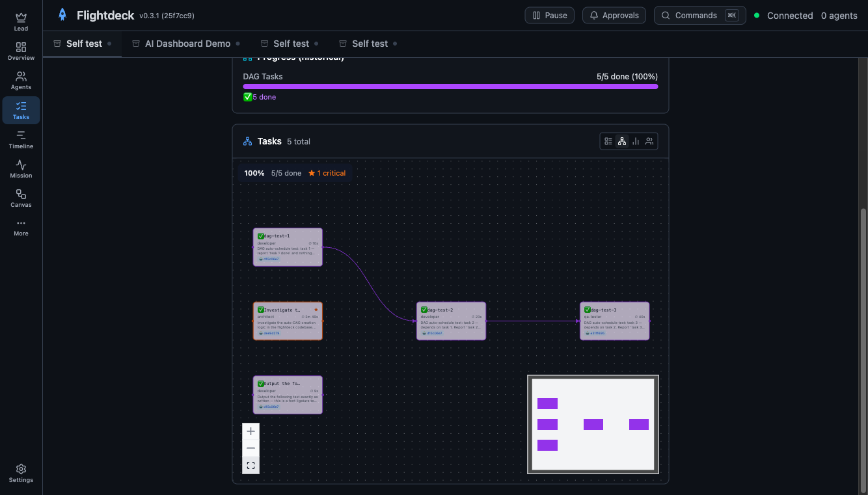Viewport: 868px width, 495px height.
Task: Switch to the agents grouping view of tasks
Action: 649,141
